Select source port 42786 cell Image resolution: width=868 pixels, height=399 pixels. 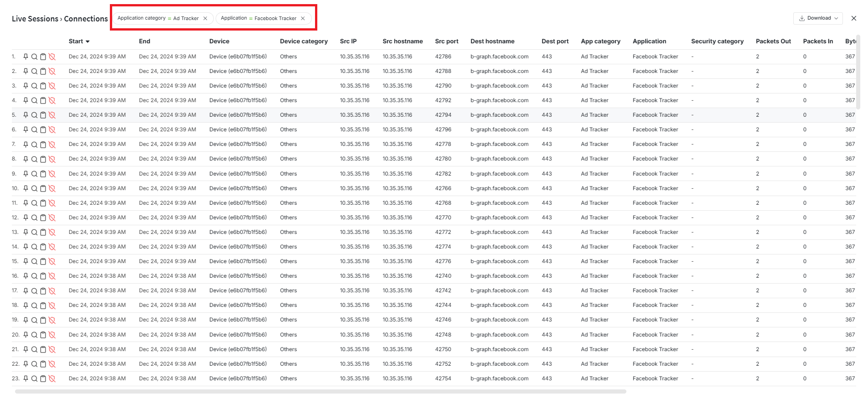point(443,57)
